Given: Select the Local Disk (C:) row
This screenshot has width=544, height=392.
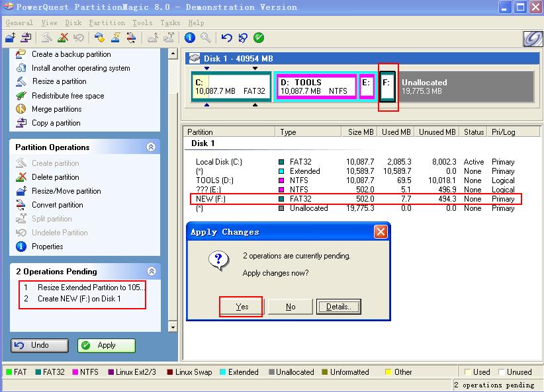Looking at the screenshot, I should click(355, 162).
